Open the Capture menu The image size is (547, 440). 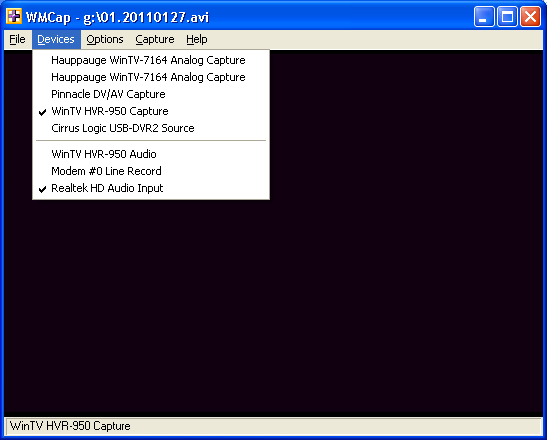coord(155,39)
